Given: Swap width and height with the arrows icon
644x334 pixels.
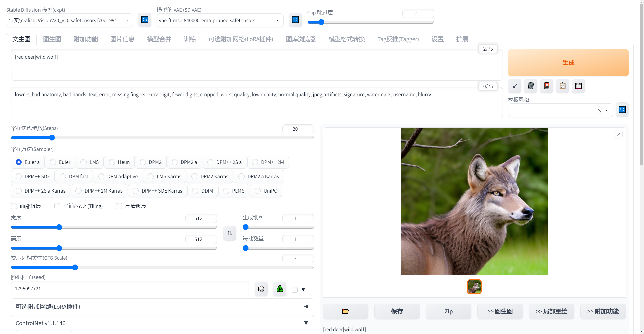Looking at the screenshot, I should [230, 233].
